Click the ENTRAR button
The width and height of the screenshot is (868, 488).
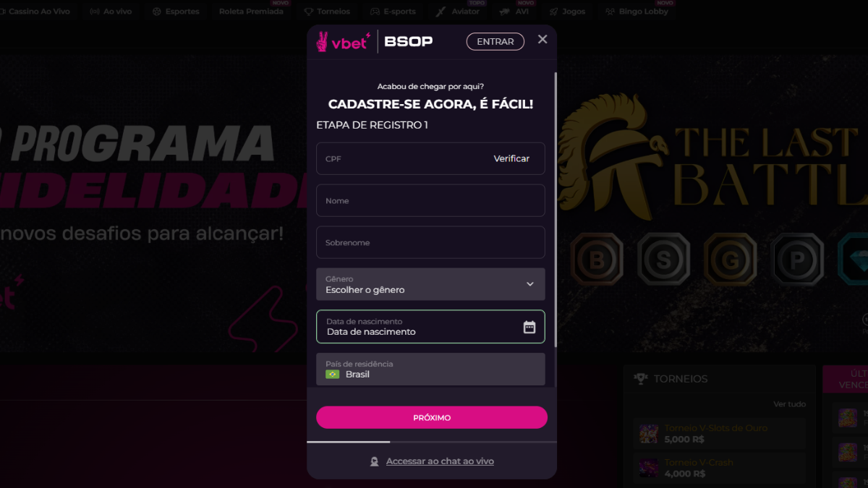click(495, 42)
